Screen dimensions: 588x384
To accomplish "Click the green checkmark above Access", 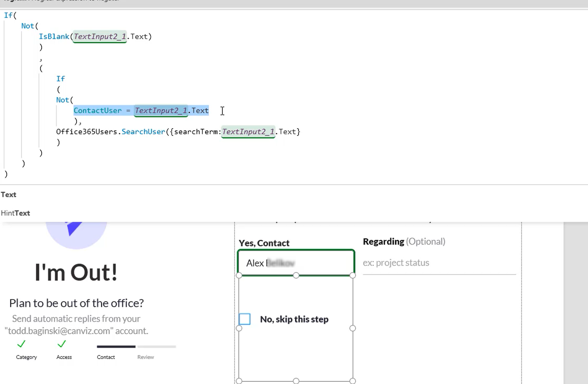I will pyautogui.click(x=62, y=344).
